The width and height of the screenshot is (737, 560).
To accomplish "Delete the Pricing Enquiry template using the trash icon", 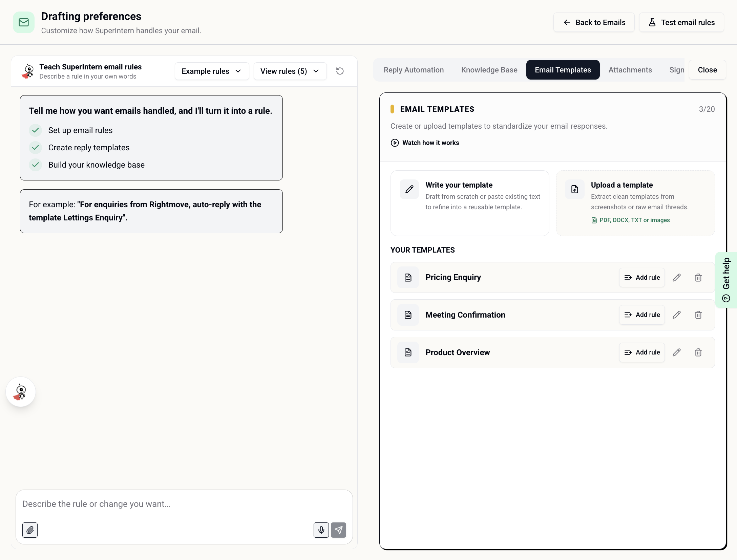I will (x=698, y=278).
